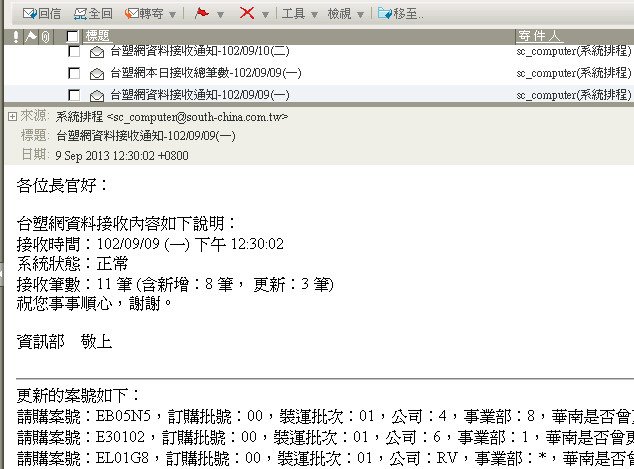Open the 工具 (Tools) menu
The height and width of the screenshot is (469, 634).
point(297,14)
